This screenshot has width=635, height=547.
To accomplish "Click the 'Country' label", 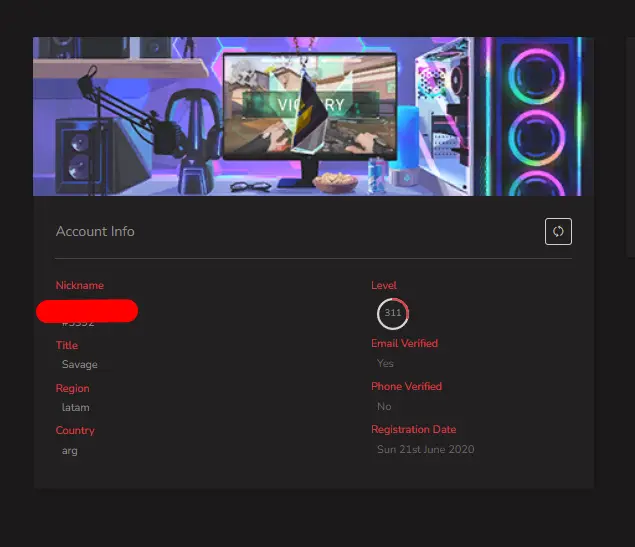I will pyautogui.click(x=75, y=430).
